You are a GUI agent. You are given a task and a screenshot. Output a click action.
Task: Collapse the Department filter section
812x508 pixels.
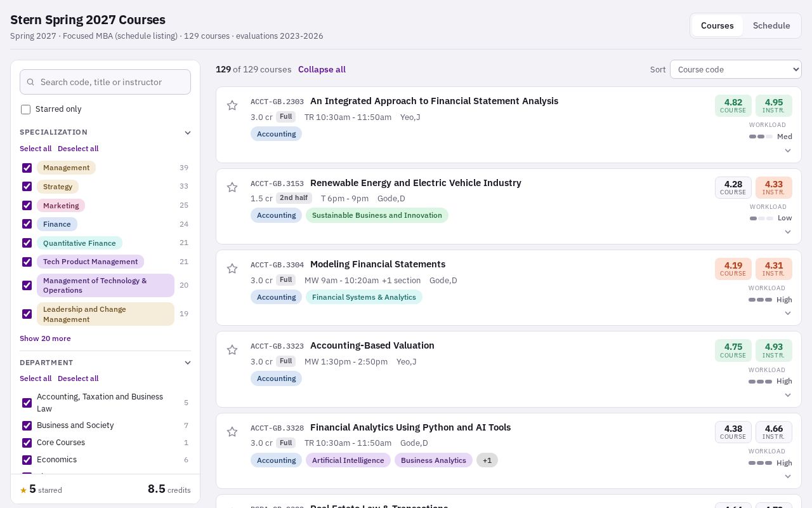point(188,363)
